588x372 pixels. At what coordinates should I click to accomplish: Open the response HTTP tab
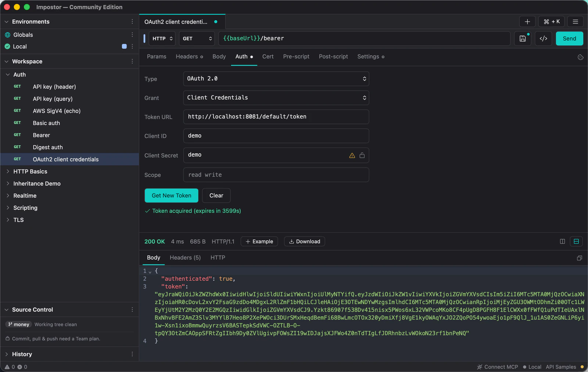pos(218,258)
